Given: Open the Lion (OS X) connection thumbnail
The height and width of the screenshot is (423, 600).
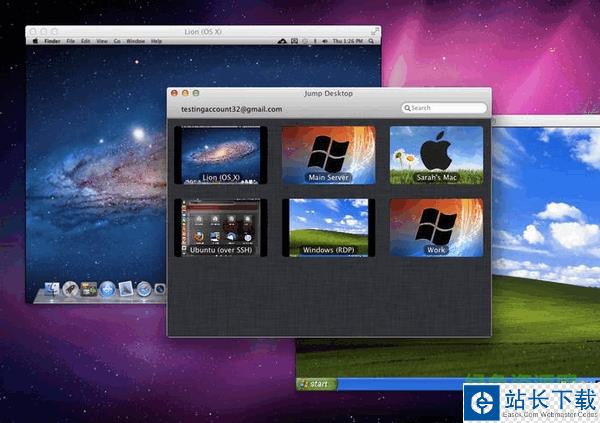Looking at the screenshot, I should 220,154.
